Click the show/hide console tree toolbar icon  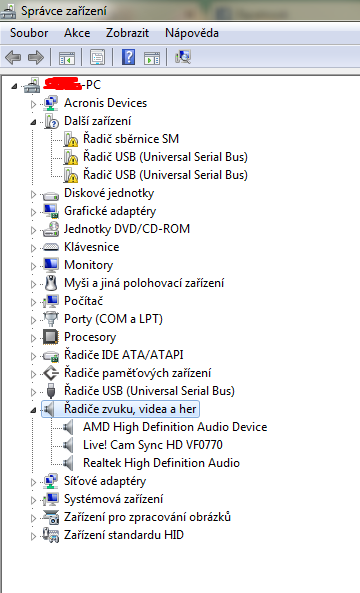(x=67, y=58)
